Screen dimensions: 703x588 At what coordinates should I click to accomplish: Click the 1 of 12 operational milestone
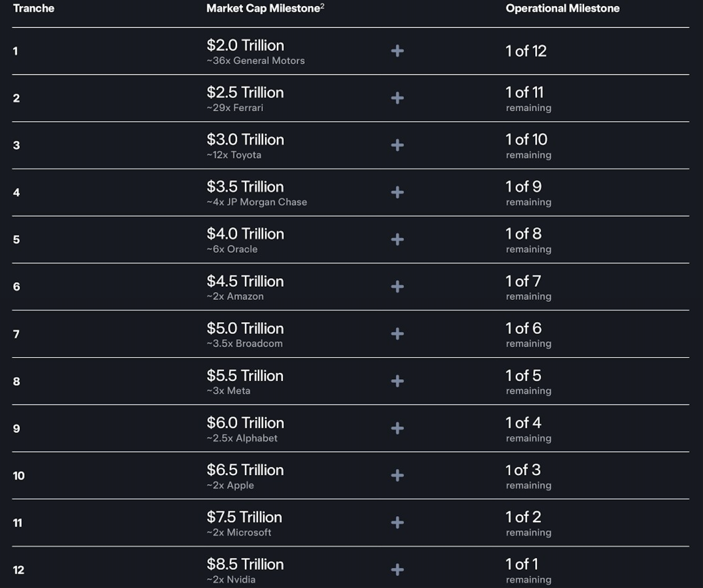tap(526, 51)
